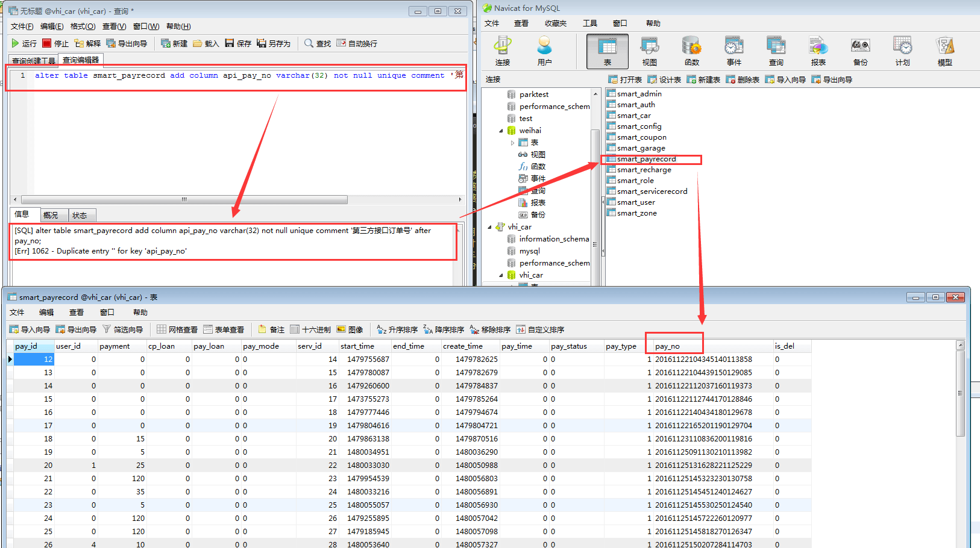Open the 工具 menu in Navicat
980x548 pixels.
tap(589, 23)
